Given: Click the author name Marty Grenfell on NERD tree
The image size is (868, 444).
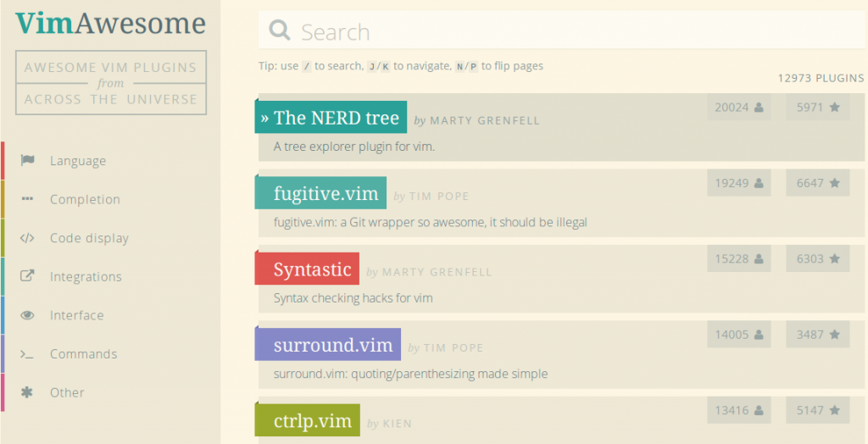Looking at the screenshot, I should coord(484,120).
